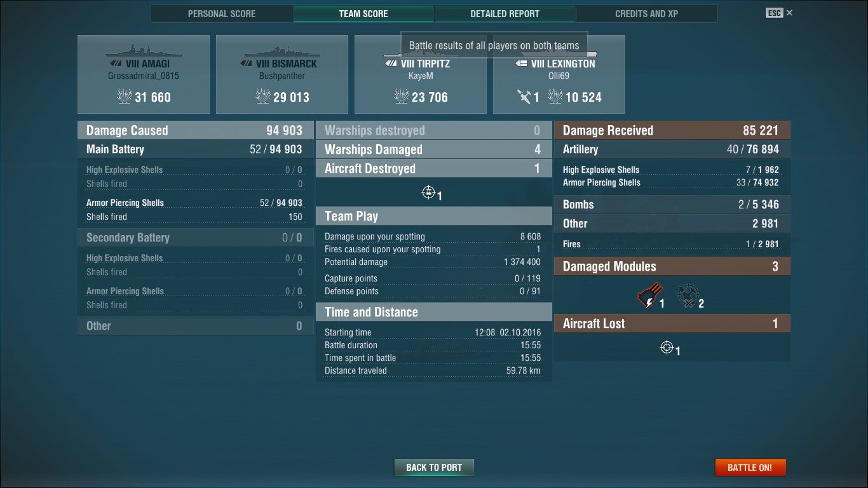Select the Team Score tab
This screenshot has height=488, width=868.
(x=363, y=13)
